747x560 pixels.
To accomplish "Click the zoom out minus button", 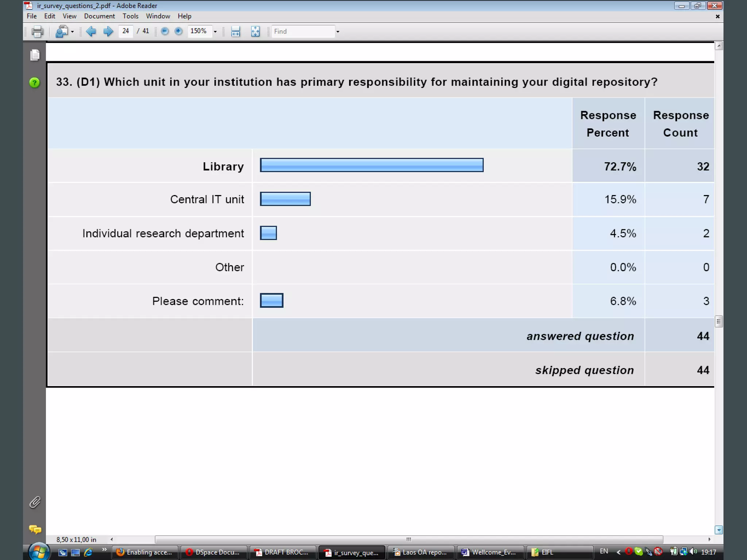I will [165, 31].
